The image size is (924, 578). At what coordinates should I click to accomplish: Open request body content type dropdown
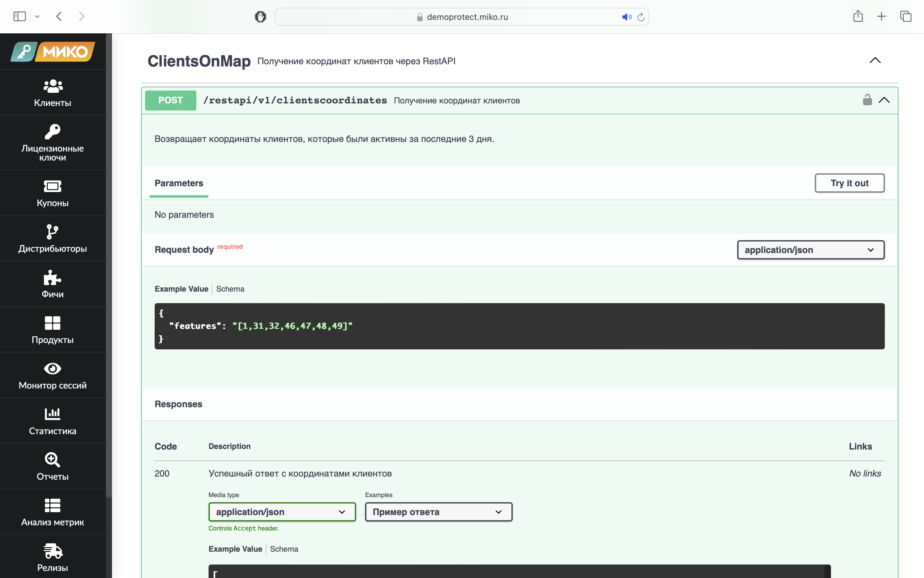(x=811, y=250)
